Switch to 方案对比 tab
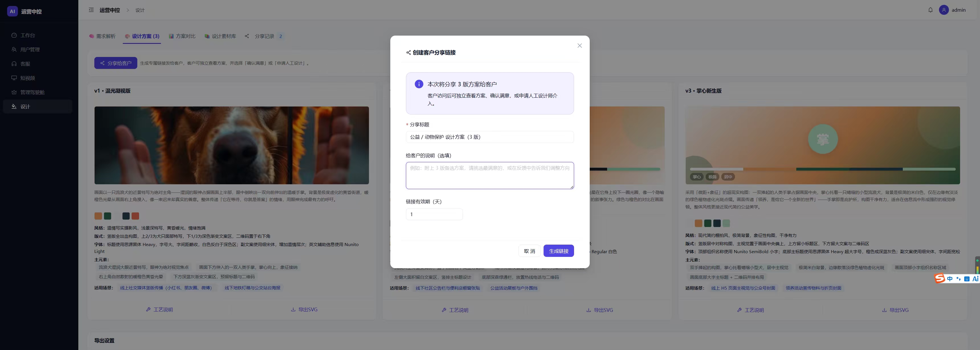This screenshot has height=350, width=980. pos(182,36)
